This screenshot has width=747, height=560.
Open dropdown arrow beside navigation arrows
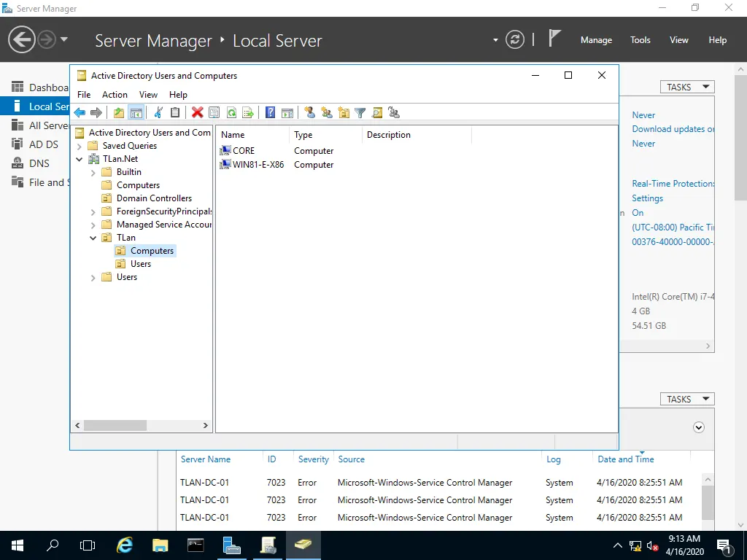tap(64, 39)
